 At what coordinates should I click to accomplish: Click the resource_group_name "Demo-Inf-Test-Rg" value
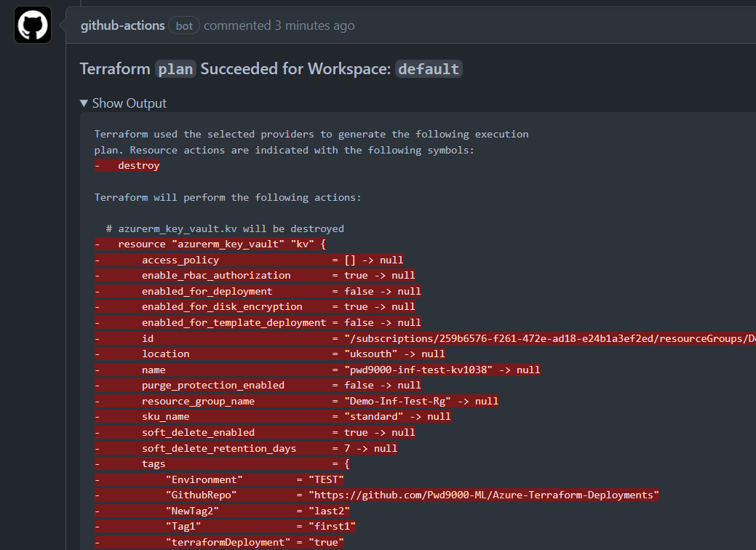398,401
